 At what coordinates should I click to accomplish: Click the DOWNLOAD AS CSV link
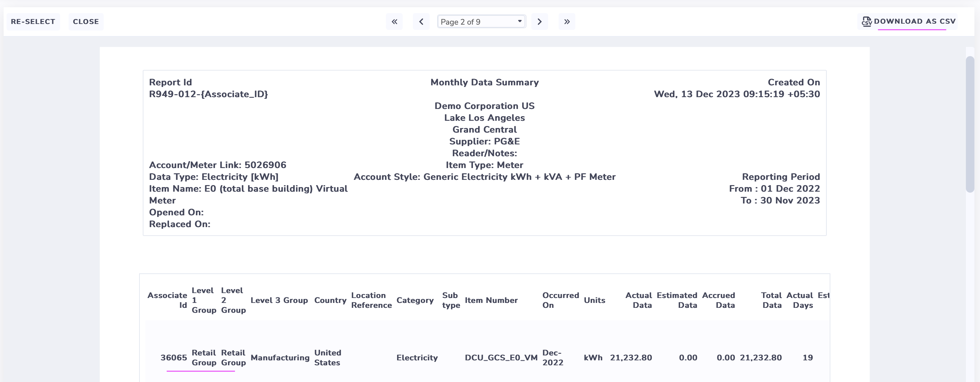(x=916, y=21)
